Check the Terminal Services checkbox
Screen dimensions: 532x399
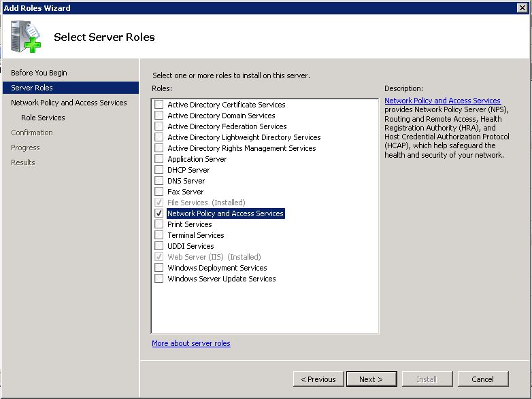pyautogui.click(x=159, y=235)
